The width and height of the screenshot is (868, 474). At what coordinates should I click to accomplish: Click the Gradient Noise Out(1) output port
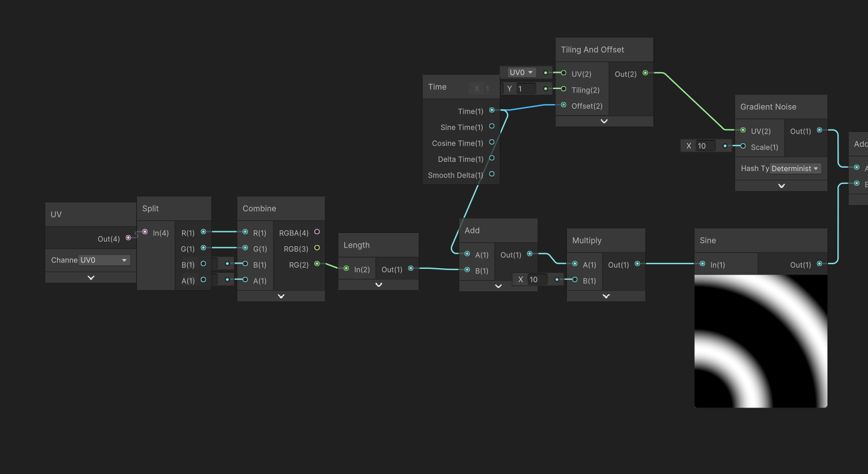coord(819,130)
